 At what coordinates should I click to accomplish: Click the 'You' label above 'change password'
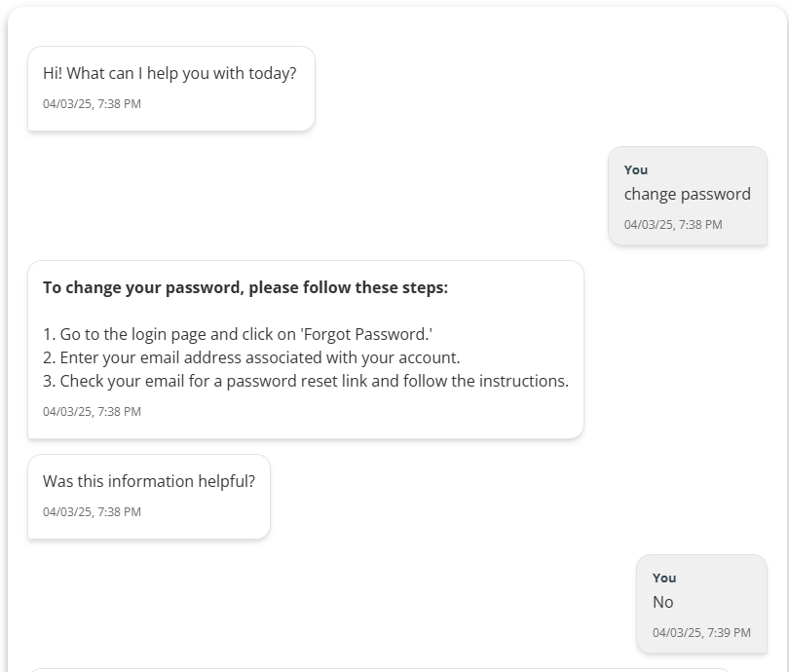pos(636,169)
